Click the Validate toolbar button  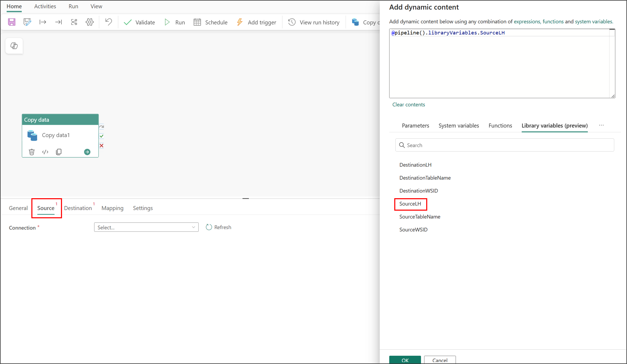[x=139, y=22]
